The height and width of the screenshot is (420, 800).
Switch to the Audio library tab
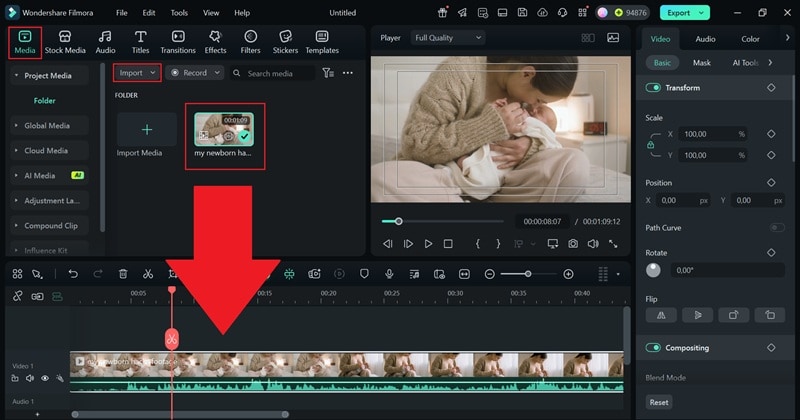pos(105,42)
